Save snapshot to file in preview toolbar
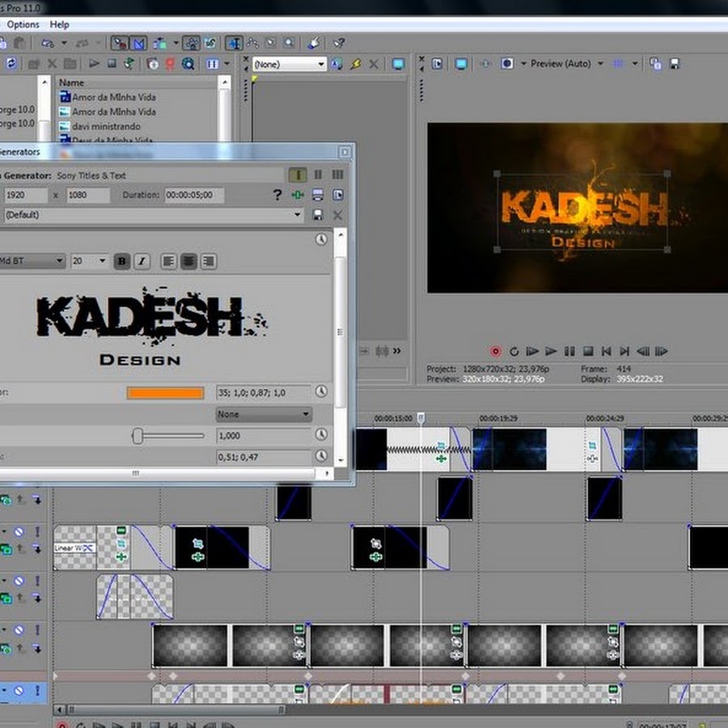This screenshot has width=728, height=728. (675, 64)
